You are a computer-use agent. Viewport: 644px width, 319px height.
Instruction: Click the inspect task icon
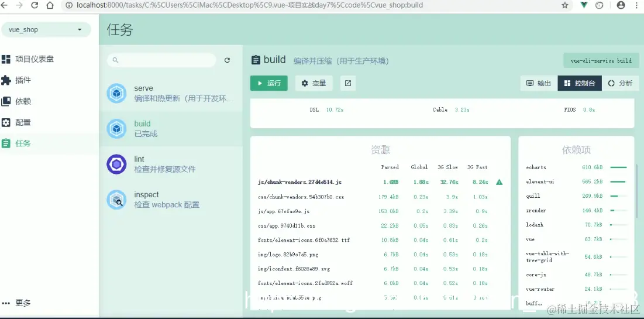[x=116, y=200]
